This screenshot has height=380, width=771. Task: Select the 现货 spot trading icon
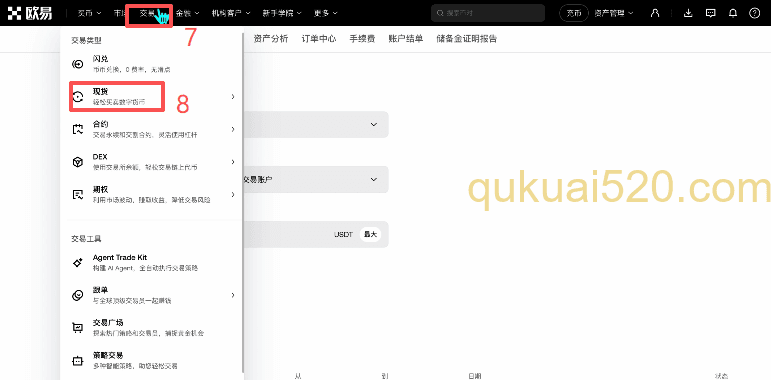tap(77, 97)
